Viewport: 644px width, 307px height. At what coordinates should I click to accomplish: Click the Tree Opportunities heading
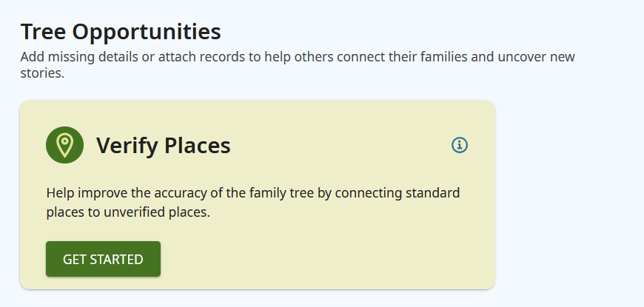click(x=121, y=32)
